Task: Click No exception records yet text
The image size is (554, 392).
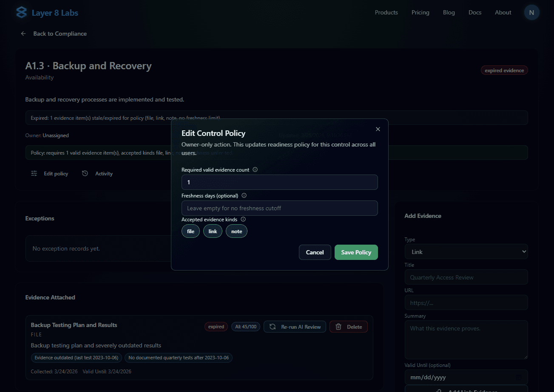Action: click(x=66, y=248)
